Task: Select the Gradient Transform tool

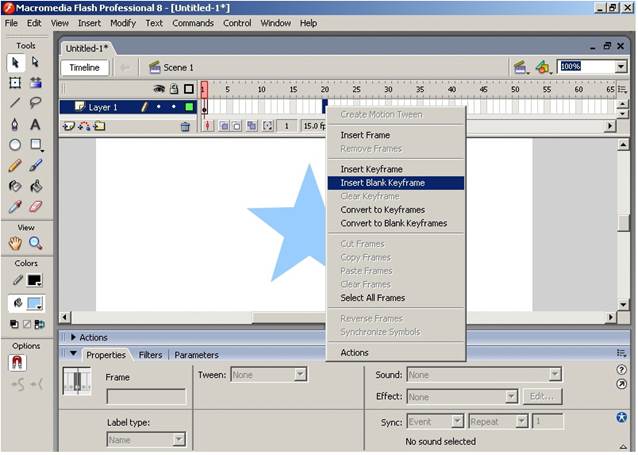Action: coord(35,83)
